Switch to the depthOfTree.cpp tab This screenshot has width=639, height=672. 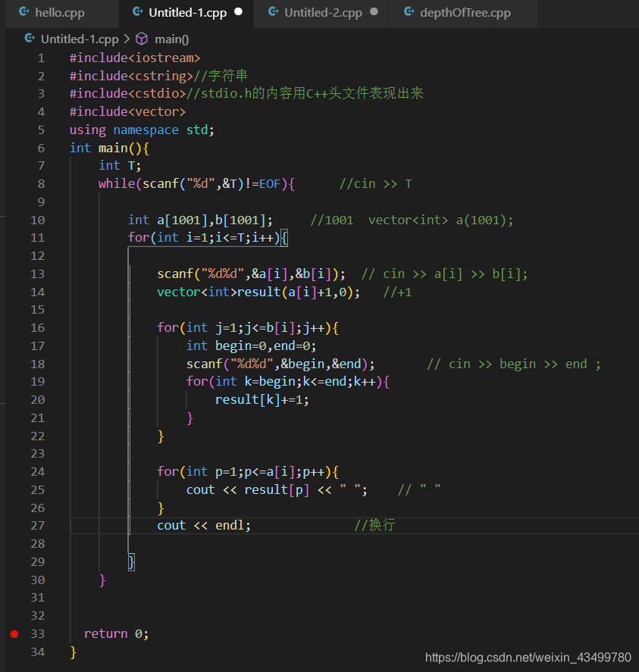[x=465, y=13]
